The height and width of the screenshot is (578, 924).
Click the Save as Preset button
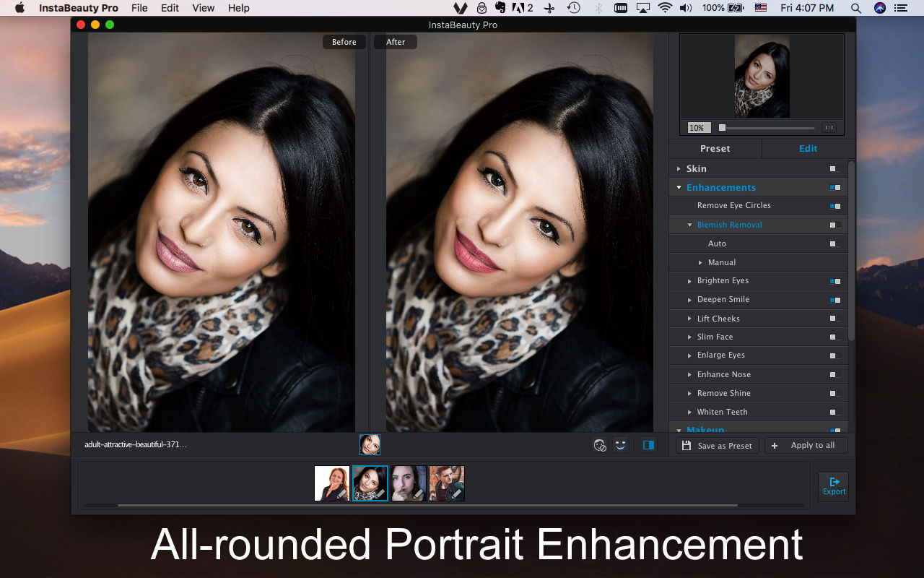click(x=717, y=445)
